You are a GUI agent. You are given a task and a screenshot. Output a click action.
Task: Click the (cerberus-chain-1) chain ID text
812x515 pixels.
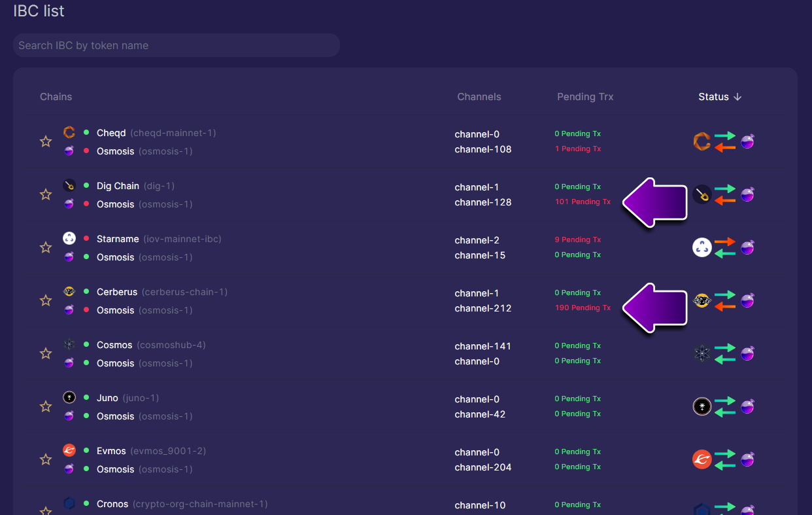click(x=184, y=292)
